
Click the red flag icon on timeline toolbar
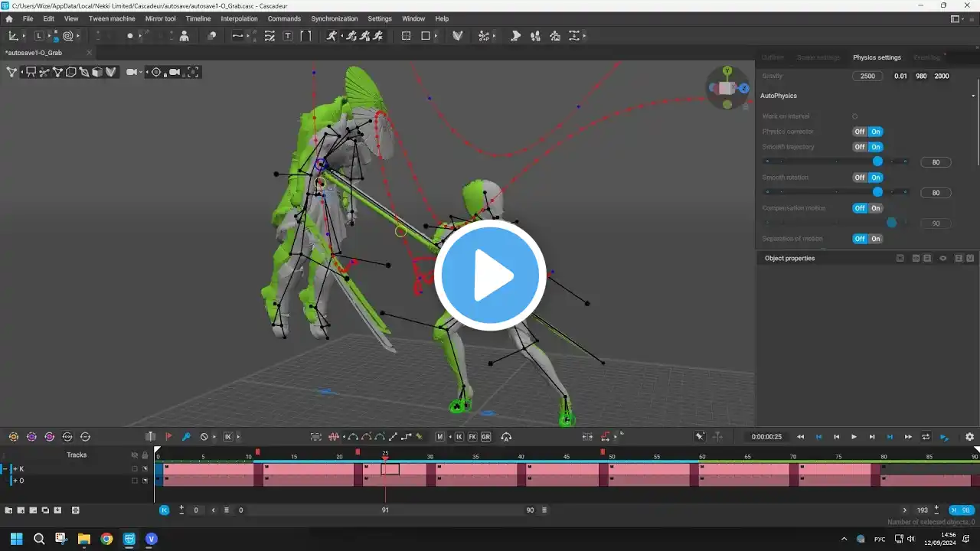pos(168,437)
